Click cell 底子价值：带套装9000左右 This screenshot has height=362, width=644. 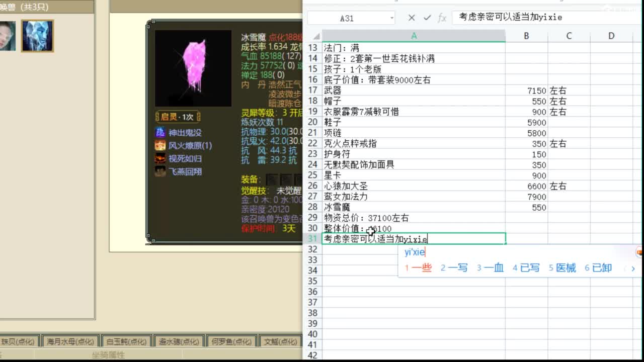(414, 79)
